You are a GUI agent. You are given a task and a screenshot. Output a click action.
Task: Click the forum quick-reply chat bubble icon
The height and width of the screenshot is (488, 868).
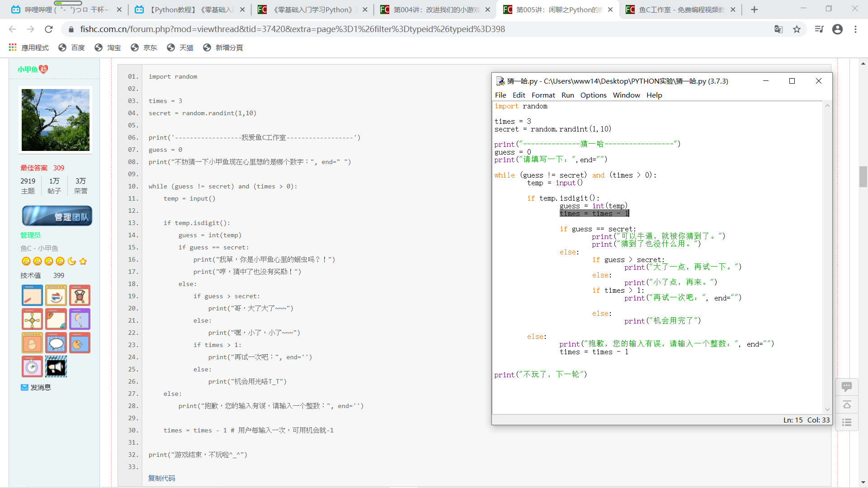(846, 387)
